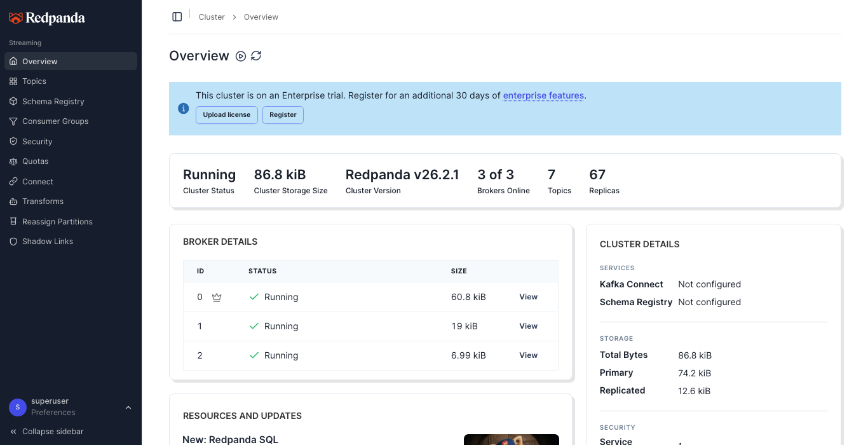Click Kafka Connect 'Not configured' value
Screen dimensions: 868x445
pyautogui.click(x=709, y=284)
